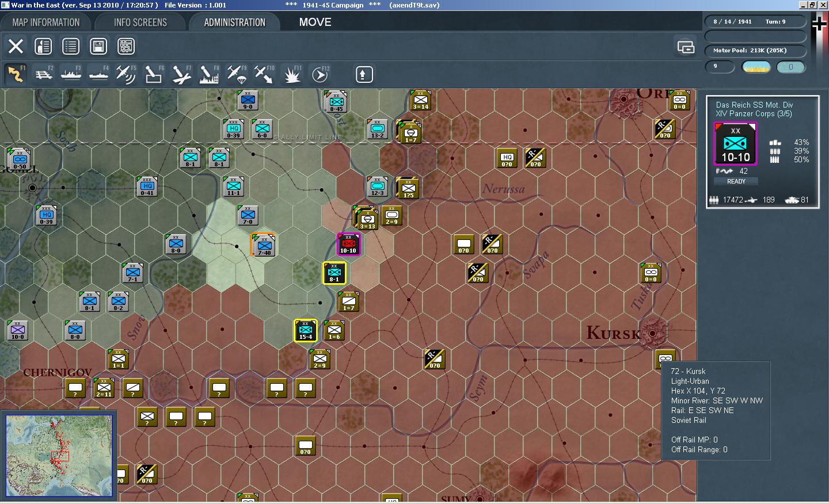Select the 9-0 infantry unit at top

[248, 100]
